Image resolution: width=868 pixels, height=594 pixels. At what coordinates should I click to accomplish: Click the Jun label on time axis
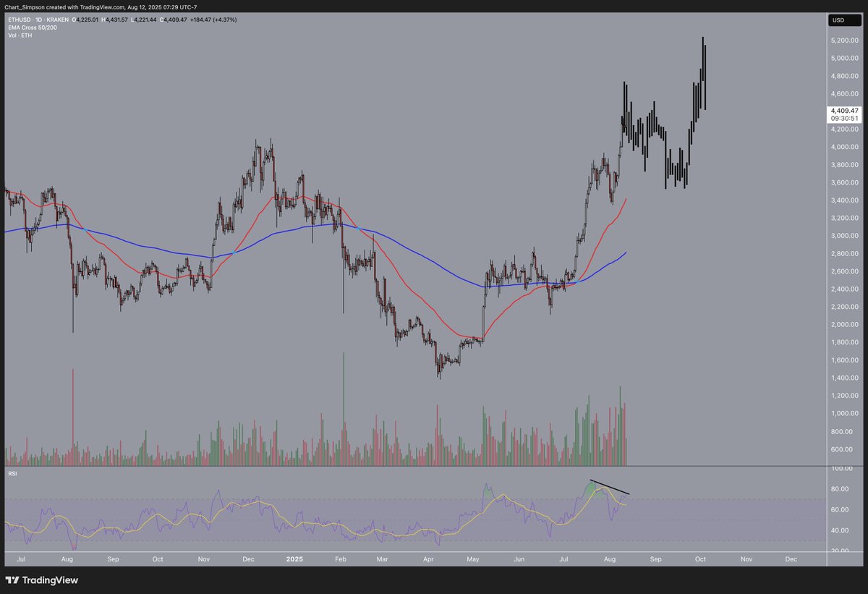point(519,559)
